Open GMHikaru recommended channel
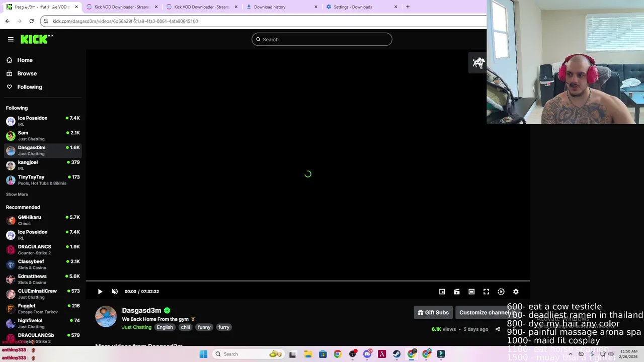 coord(43,220)
